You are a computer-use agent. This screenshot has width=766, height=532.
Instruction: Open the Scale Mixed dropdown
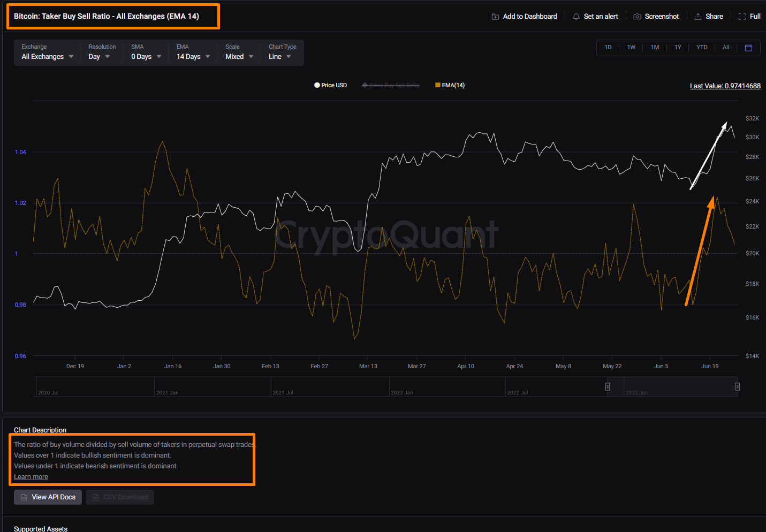pyautogui.click(x=239, y=52)
